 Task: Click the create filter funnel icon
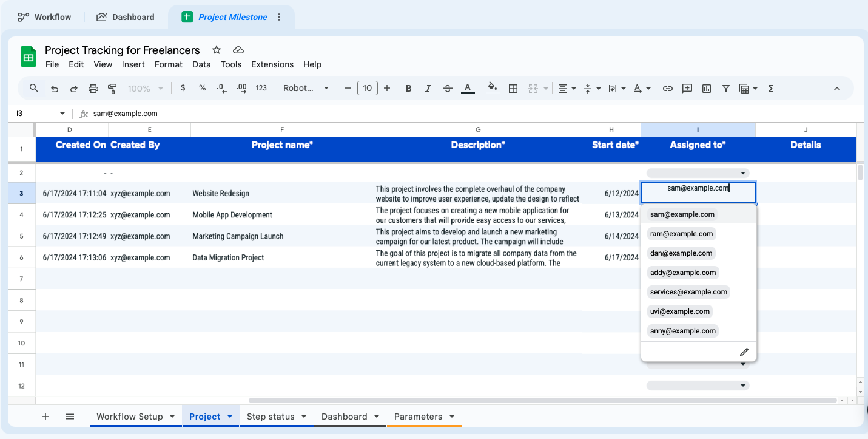click(x=726, y=89)
